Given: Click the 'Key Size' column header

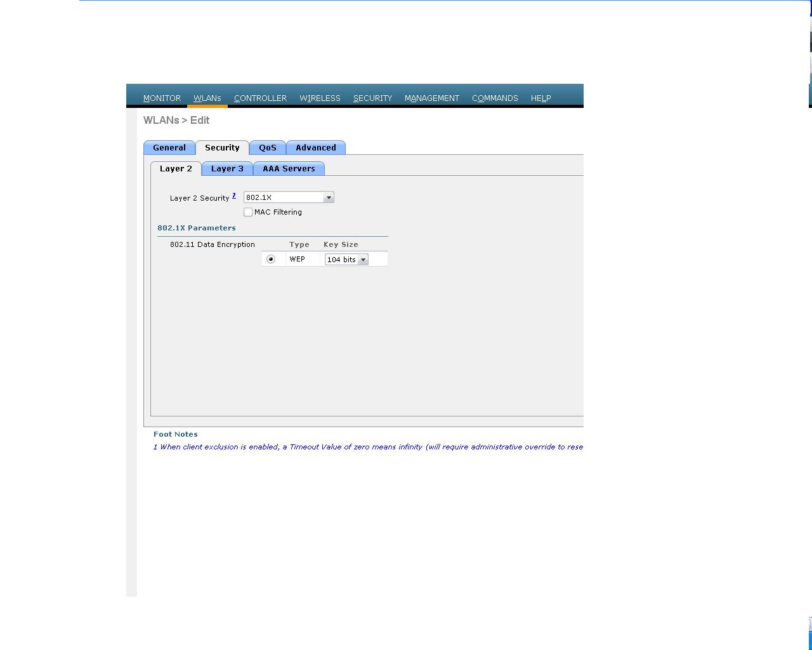Looking at the screenshot, I should [x=341, y=244].
